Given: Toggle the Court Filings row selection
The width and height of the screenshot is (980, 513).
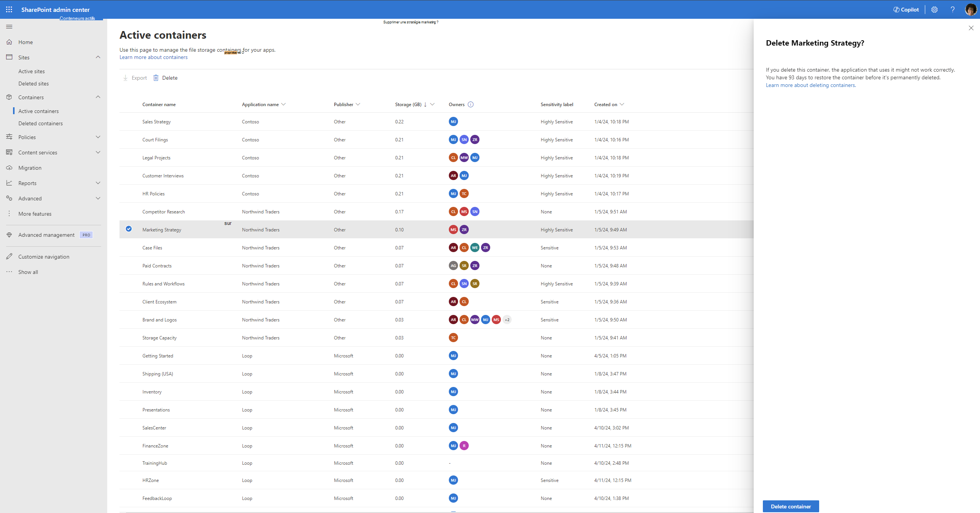Looking at the screenshot, I should click(128, 139).
